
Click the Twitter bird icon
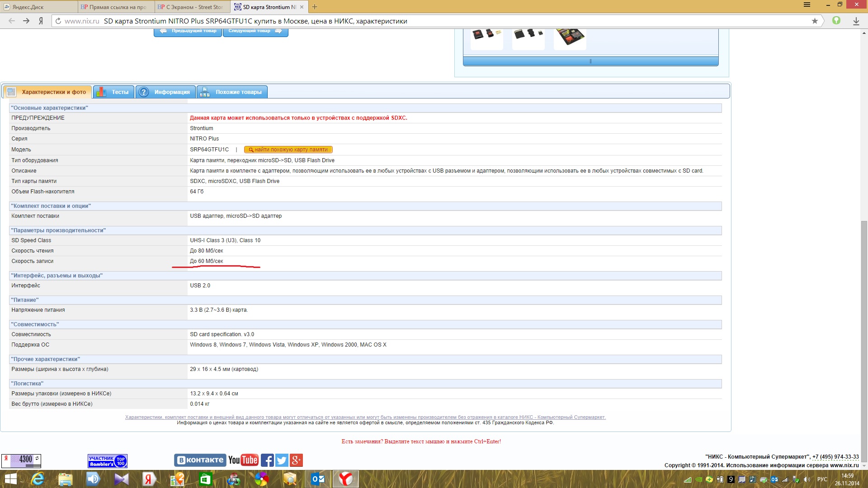coord(282,460)
